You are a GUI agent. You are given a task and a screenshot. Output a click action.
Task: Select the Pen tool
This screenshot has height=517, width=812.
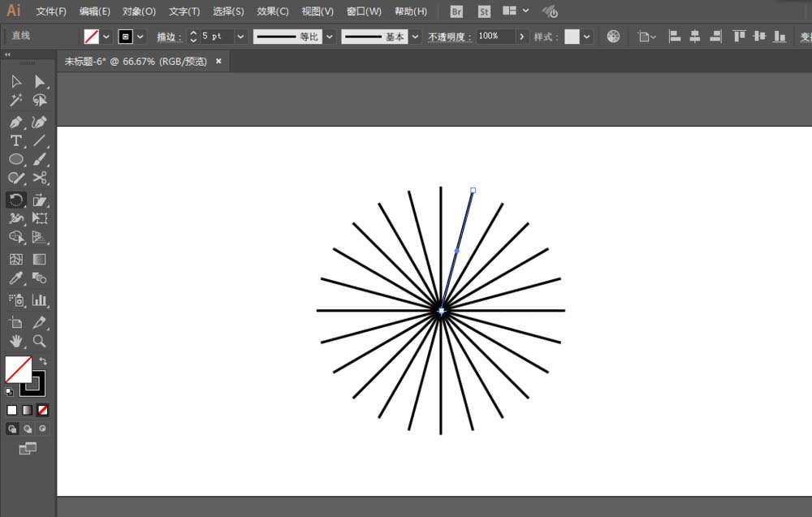(16, 122)
